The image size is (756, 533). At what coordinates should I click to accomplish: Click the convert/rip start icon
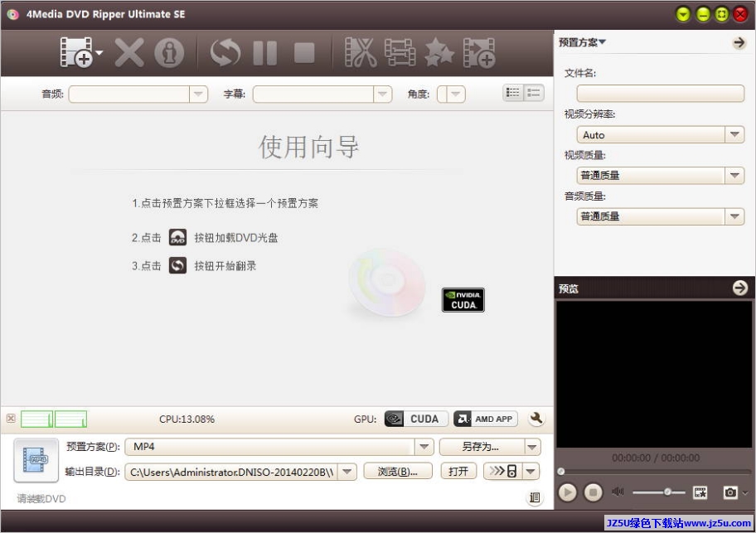225,52
